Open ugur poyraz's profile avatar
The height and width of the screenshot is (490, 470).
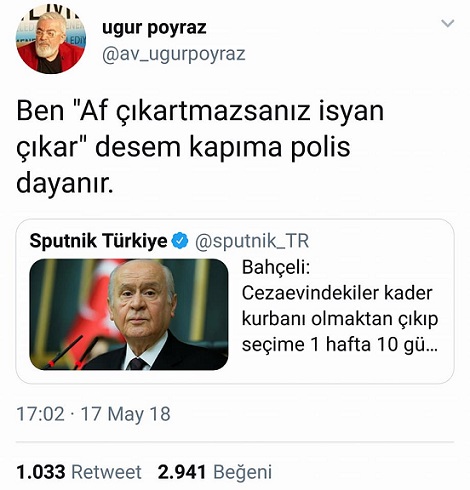tap(50, 39)
